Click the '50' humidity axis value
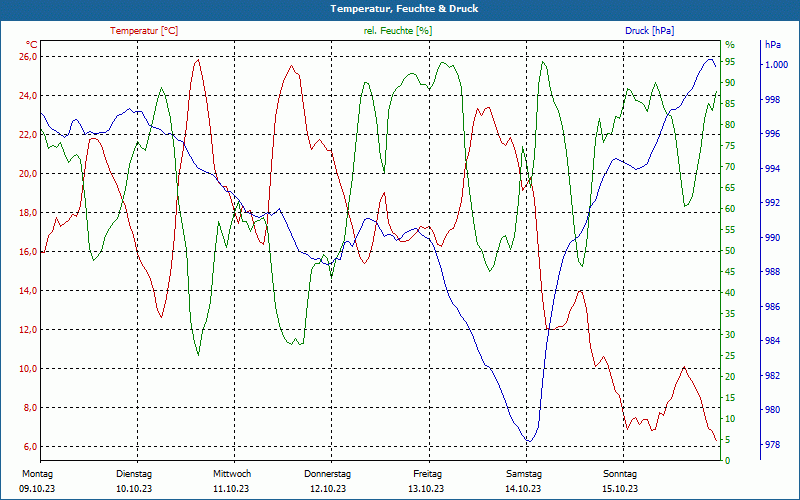The image size is (800, 500). [x=730, y=251]
